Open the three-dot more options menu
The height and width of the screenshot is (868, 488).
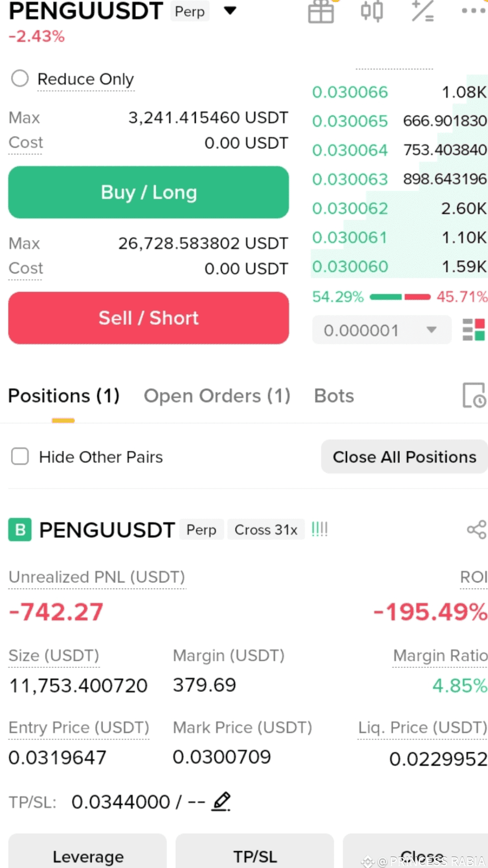473,11
